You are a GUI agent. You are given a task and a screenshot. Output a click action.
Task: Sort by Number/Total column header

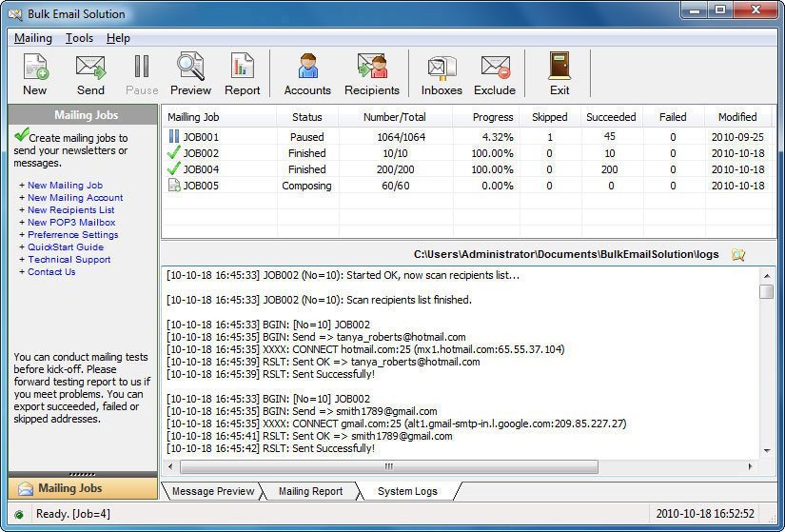click(x=395, y=117)
